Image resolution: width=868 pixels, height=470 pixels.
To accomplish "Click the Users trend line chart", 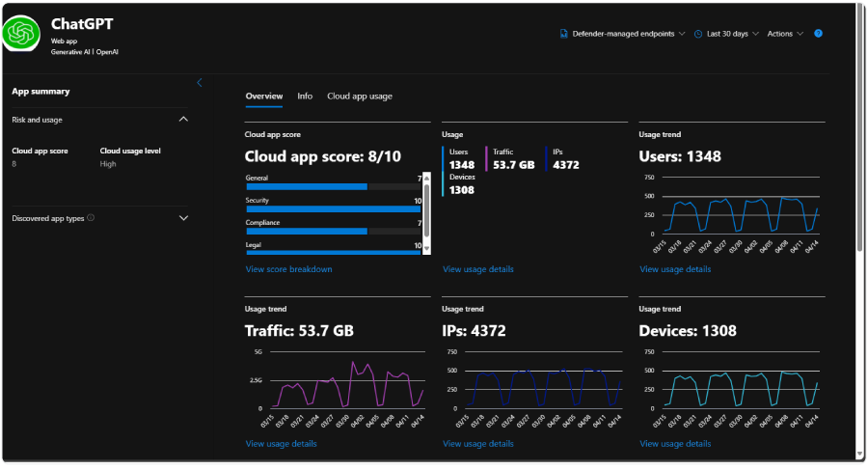I will (741, 214).
